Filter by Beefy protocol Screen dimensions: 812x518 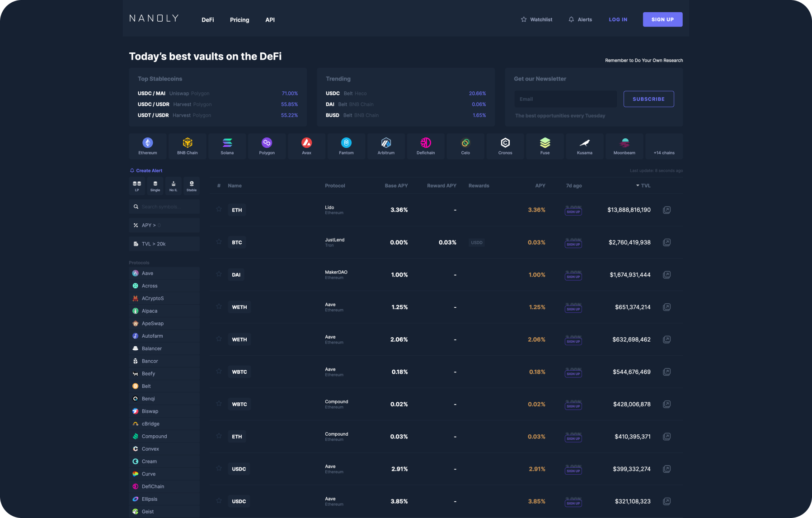(x=164, y=374)
